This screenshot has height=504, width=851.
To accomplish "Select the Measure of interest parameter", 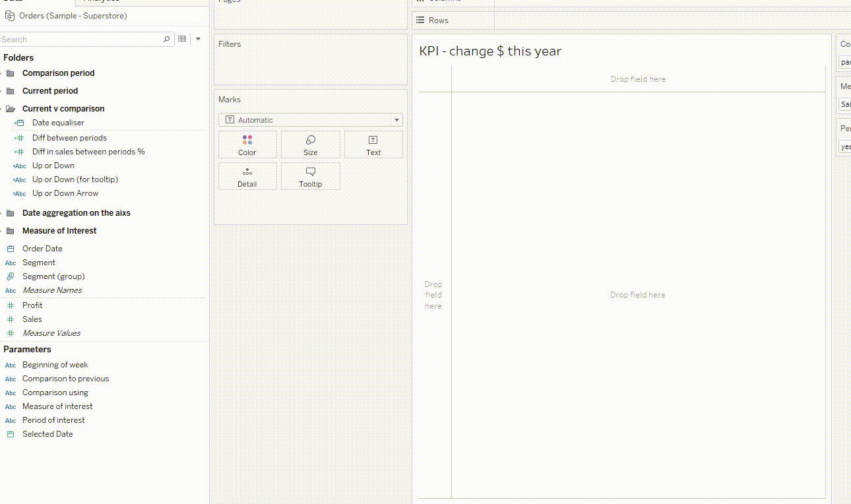I will 57,406.
